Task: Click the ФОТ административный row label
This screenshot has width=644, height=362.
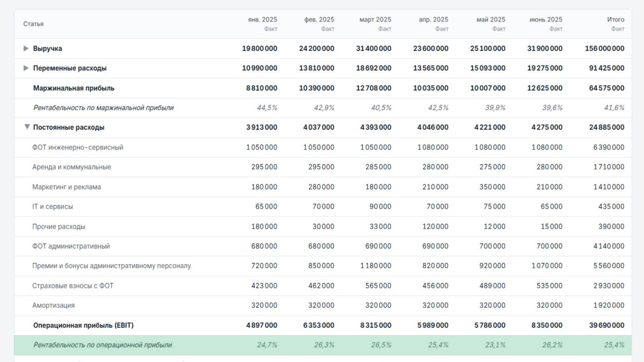Action: click(71, 246)
